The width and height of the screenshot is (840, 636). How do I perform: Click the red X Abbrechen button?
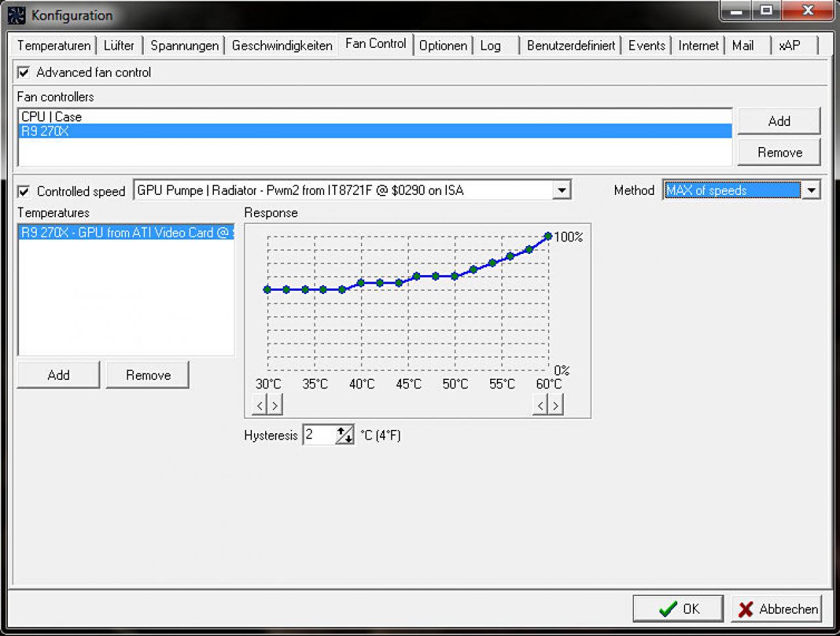coord(776,608)
